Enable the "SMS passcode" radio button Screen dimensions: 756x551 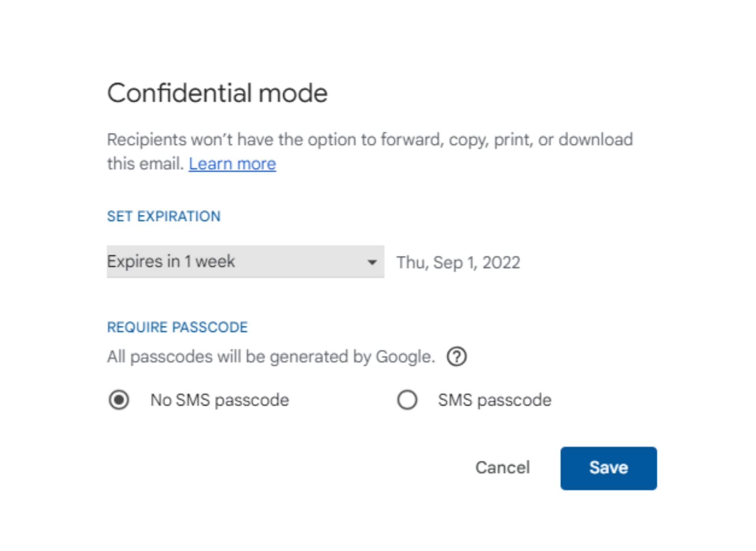coord(407,400)
